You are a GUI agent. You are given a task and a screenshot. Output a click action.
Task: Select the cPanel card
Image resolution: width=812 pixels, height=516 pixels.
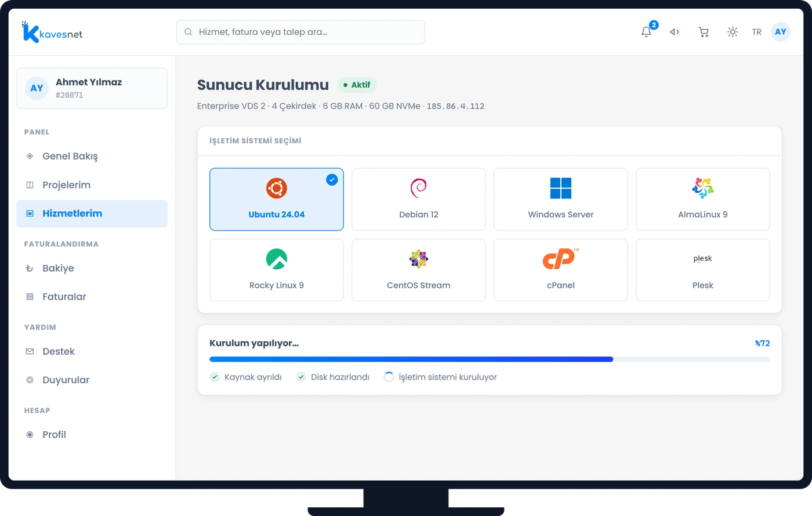coord(561,270)
